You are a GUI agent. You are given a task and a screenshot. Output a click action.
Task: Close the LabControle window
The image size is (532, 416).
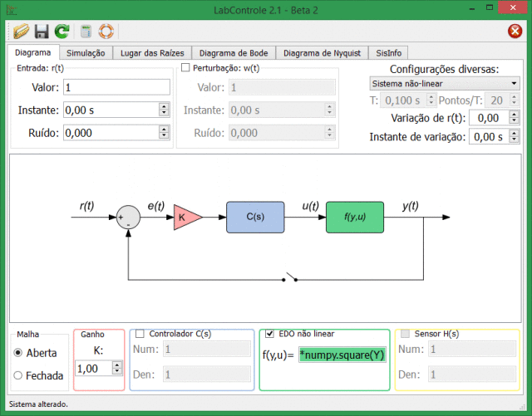click(x=512, y=7)
